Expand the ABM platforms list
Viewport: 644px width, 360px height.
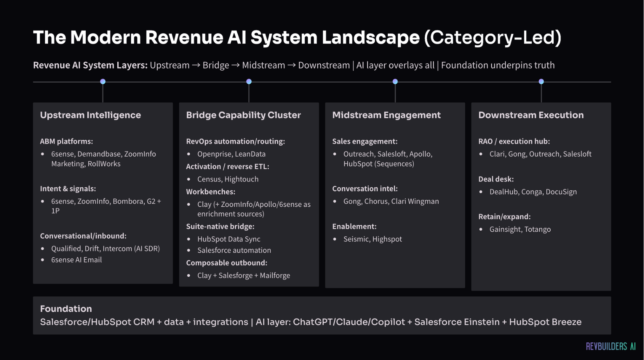tap(67, 141)
